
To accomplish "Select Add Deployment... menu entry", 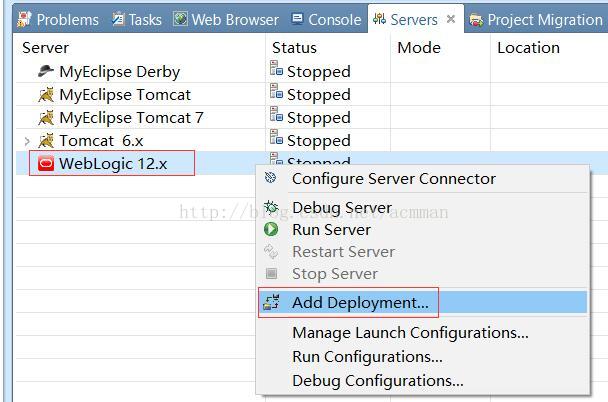I will pos(423,302).
